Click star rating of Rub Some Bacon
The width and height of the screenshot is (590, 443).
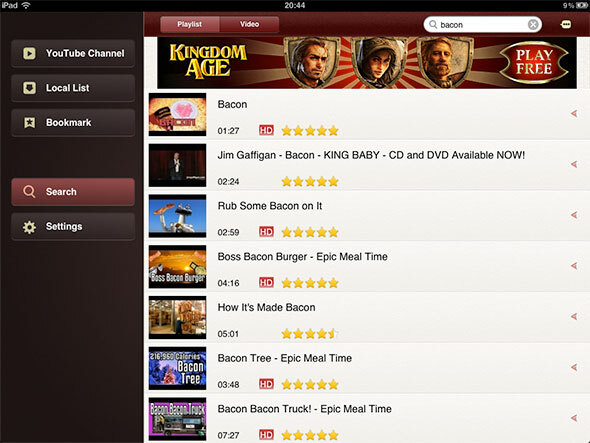(310, 232)
